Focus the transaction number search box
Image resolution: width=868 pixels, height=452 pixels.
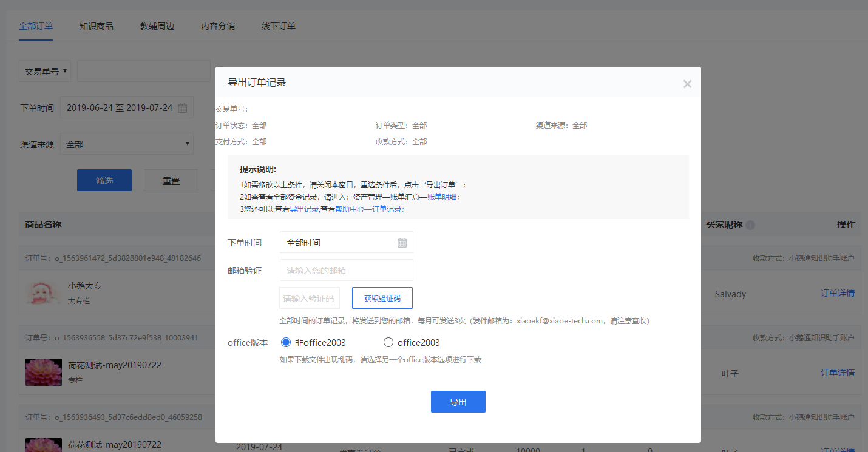(143, 71)
